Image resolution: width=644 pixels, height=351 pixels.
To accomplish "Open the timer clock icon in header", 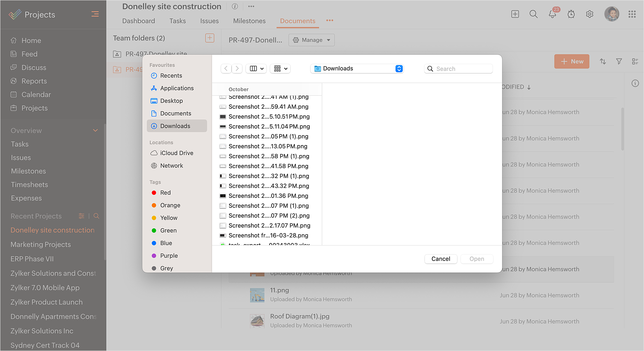I will coord(571,14).
